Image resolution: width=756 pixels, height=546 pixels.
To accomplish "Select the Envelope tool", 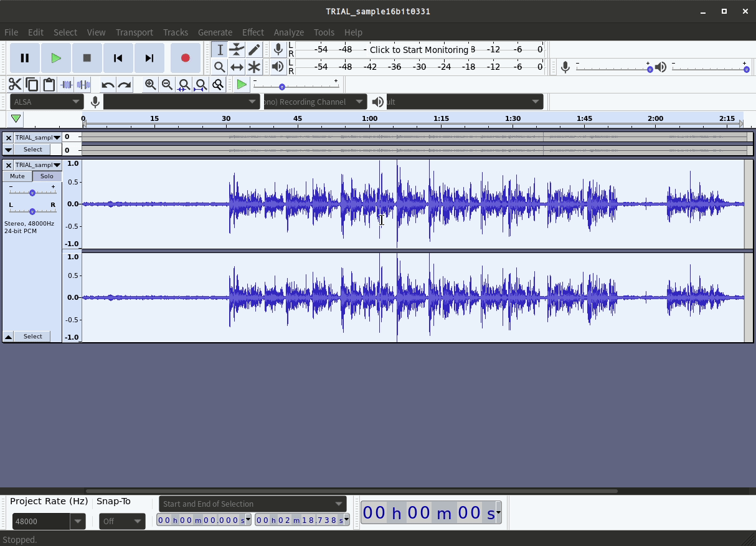I will [x=237, y=49].
